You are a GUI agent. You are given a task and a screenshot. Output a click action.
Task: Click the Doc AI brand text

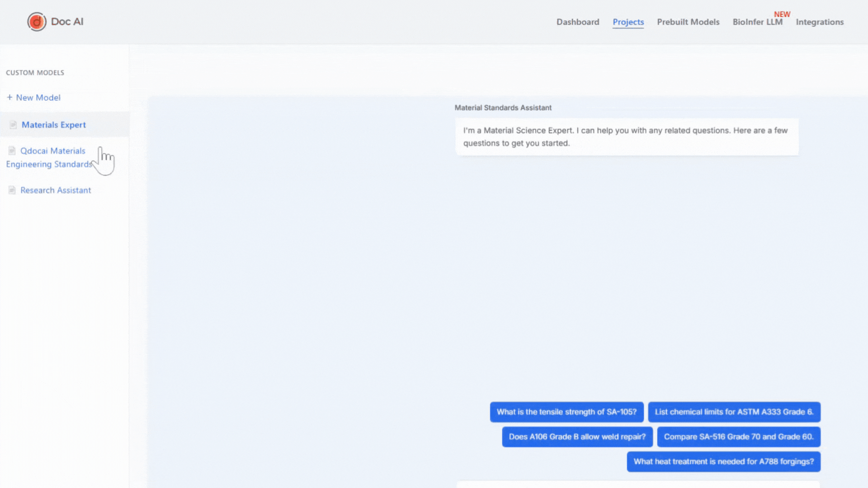[67, 22]
